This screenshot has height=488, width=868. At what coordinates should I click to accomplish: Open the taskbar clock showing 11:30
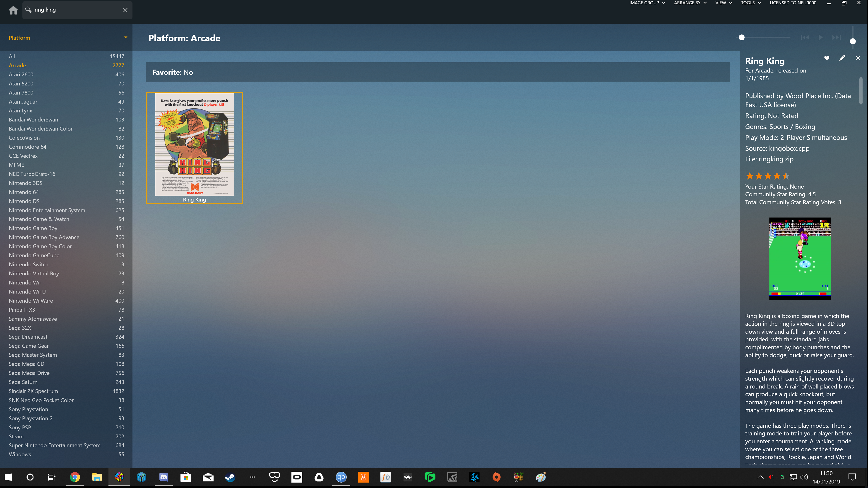pos(826,477)
